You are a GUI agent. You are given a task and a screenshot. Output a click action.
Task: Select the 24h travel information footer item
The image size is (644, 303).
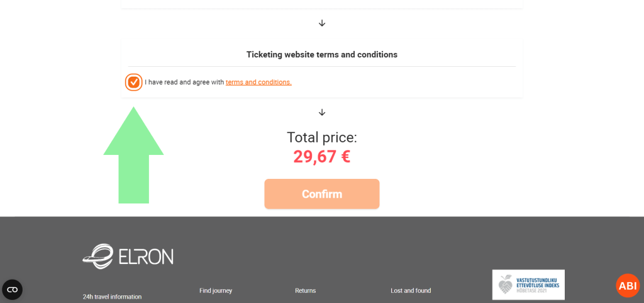tap(112, 297)
